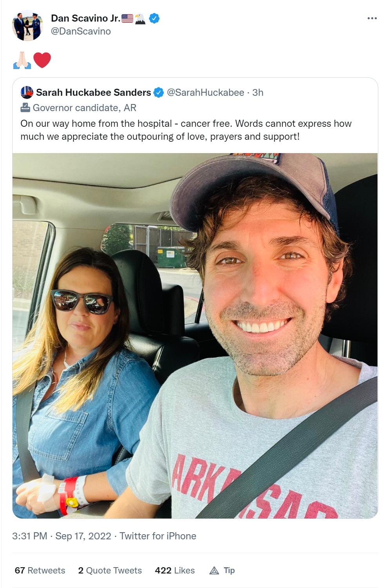
Task: Open the Dan Scavino Jr. display name
Action: pyautogui.click(x=85, y=18)
